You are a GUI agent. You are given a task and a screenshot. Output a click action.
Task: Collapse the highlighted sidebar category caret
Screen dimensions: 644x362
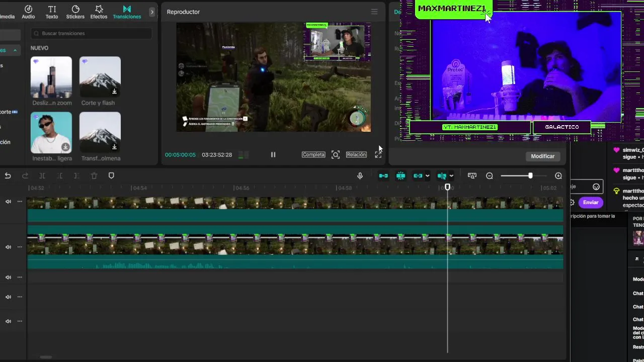(x=15, y=50)
